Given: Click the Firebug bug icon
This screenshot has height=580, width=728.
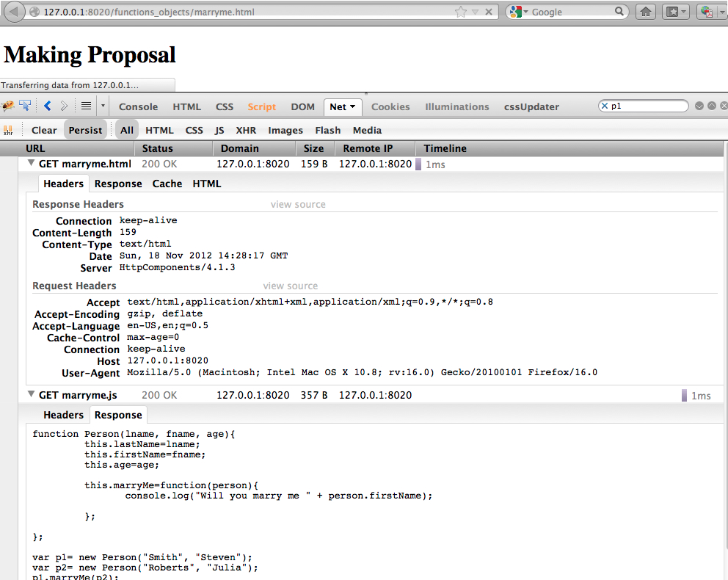Looking at the screenshot, I should click(x=9, y=106).
